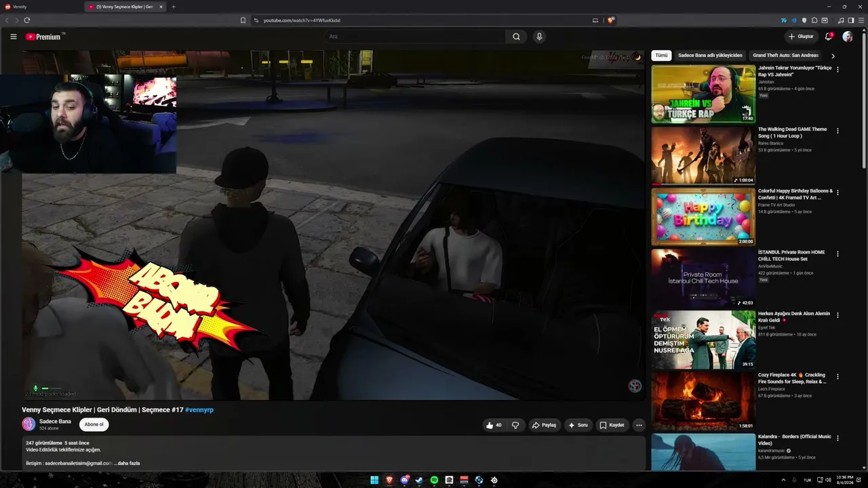Open Sadece Bana channel avatar
The height and width of the screenshot is (488, 868).
tap(28, 424)
